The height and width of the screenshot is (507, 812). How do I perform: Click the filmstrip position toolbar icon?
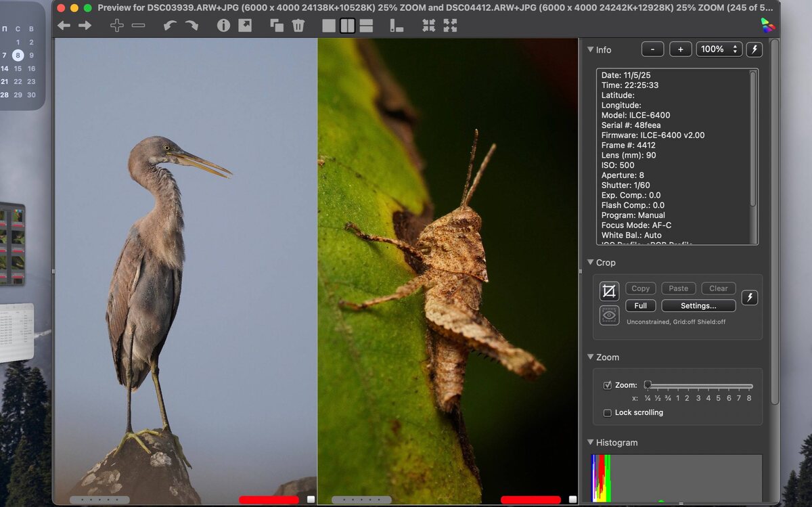(x=397, y=26)
